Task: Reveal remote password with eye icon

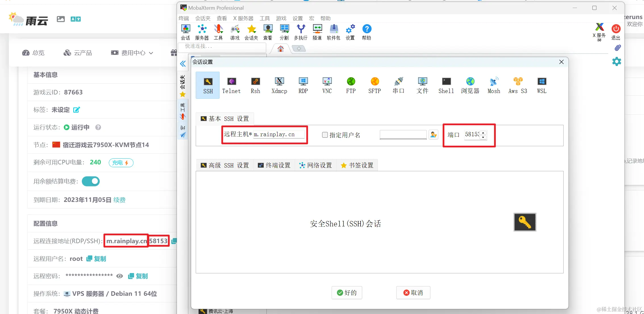Action: click(x=120, y=276)
